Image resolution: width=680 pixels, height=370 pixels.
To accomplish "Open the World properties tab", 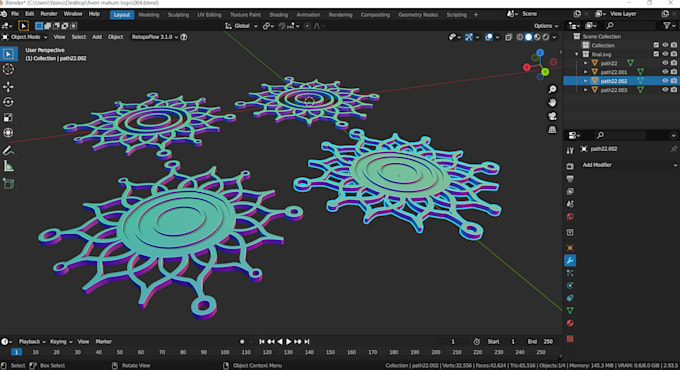I will pyautogui.click(x=570, y=216).
